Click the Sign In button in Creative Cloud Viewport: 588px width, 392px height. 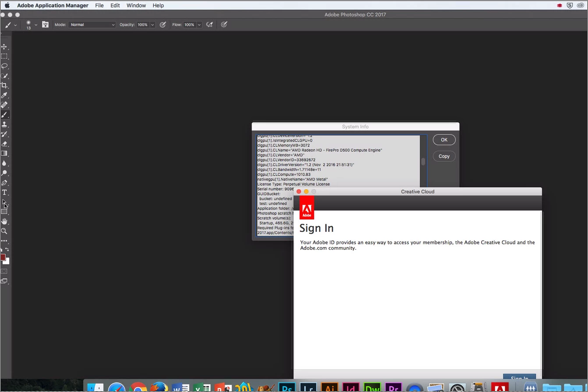tap(519, 377)
